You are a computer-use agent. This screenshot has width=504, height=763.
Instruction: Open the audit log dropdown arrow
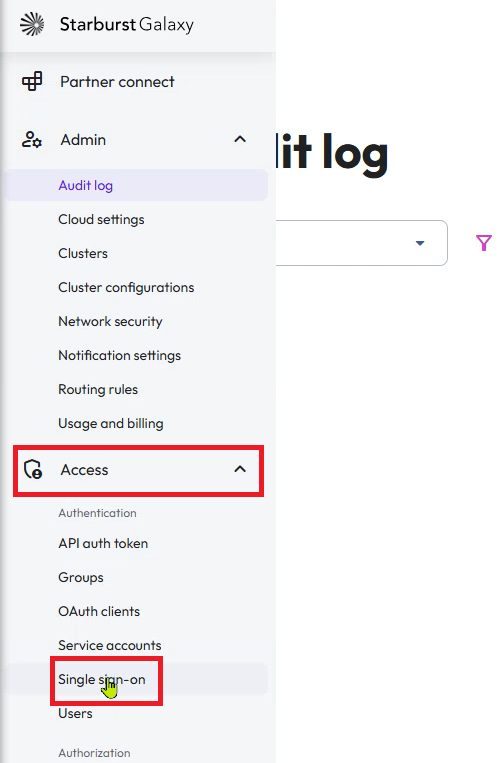(420, 243)
